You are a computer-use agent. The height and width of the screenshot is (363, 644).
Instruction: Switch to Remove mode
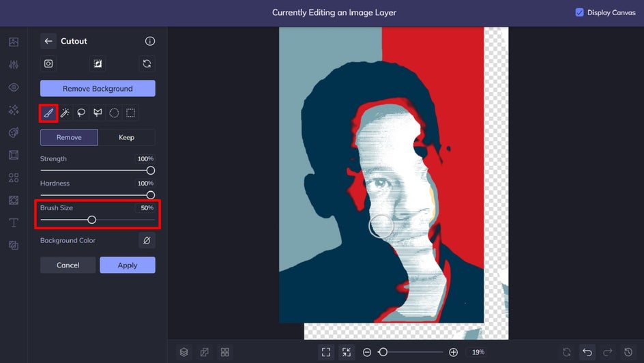coord(69,138)
